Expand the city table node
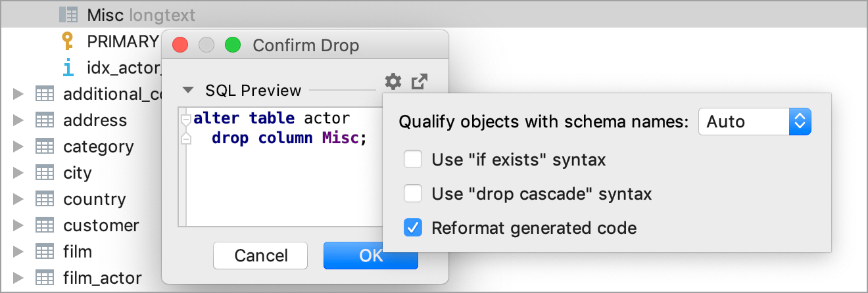Image resolution: width=868 pixels, height=293 pixels. 18,173
